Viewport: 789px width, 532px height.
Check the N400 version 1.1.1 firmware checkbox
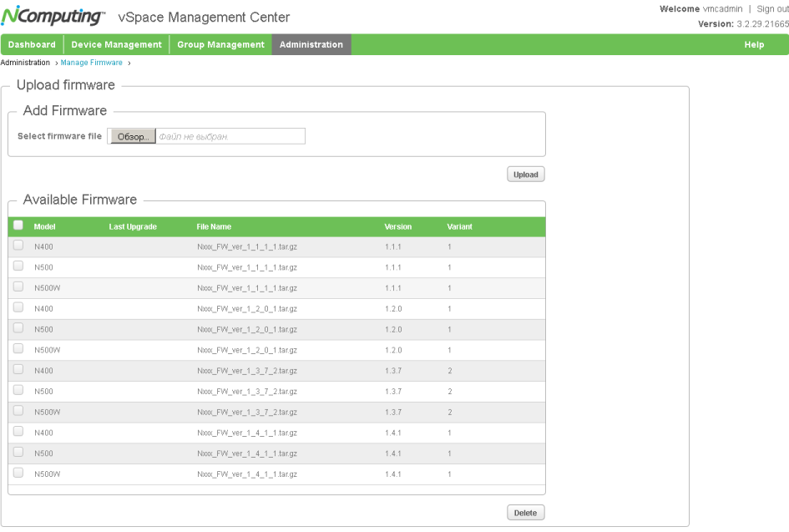[x=18, y=245]
